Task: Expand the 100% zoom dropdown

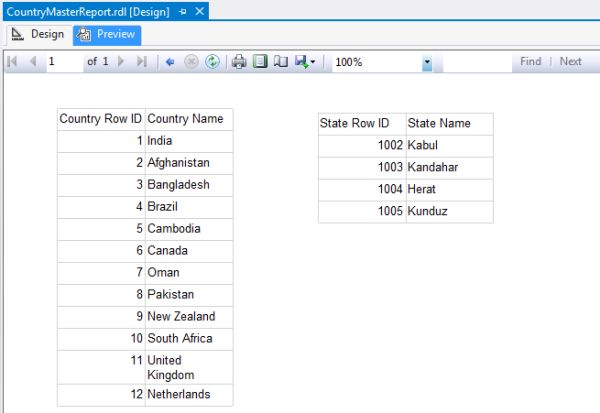Action: click(x=427, y=62)
